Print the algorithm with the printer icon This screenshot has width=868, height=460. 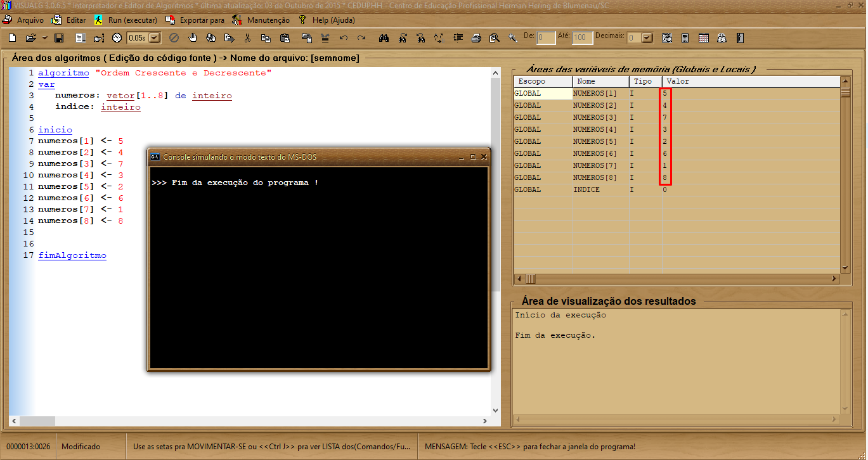click(476, 38)
